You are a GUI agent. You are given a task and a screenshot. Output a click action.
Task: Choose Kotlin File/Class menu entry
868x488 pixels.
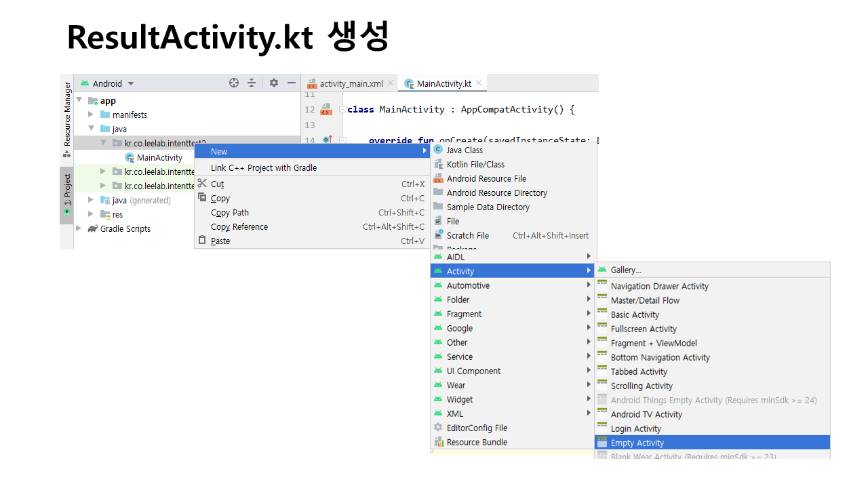point(475,164)
